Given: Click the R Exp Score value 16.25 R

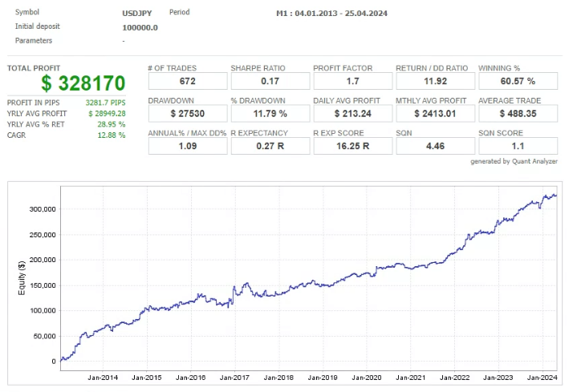Looking at the screenshot, I should [x=352, y=147].
